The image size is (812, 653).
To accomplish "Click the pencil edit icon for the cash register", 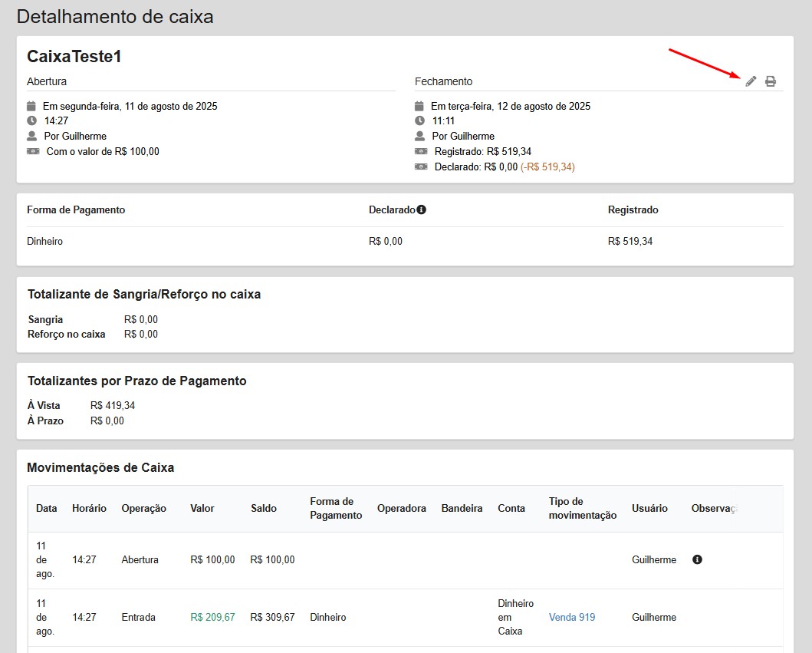I will [751, 81].
